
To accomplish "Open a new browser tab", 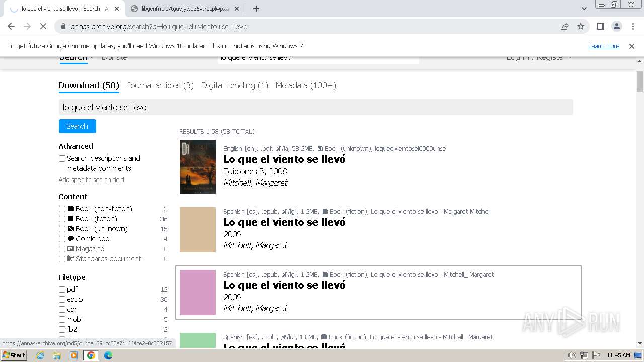I will click(256, 9).
